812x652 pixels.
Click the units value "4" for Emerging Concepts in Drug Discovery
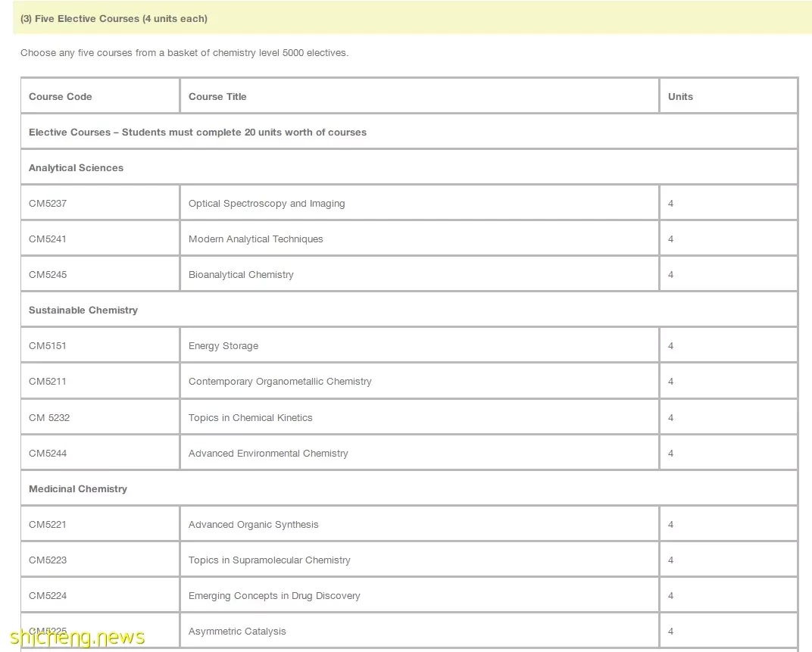tap(670, 596)
